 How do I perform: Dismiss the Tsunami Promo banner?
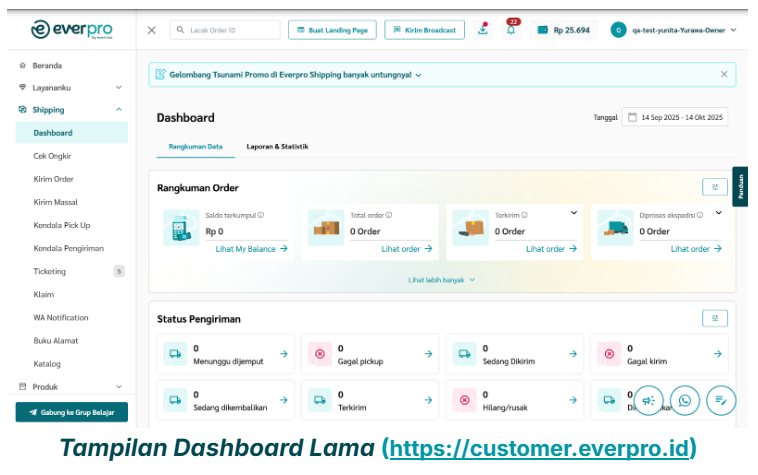click(x=724, y=74)
